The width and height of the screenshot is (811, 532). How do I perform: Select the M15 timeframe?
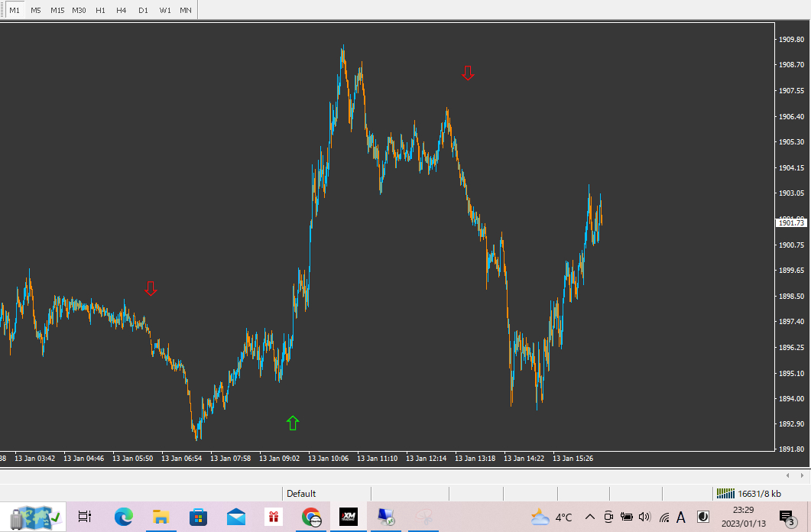click(57, 11)
